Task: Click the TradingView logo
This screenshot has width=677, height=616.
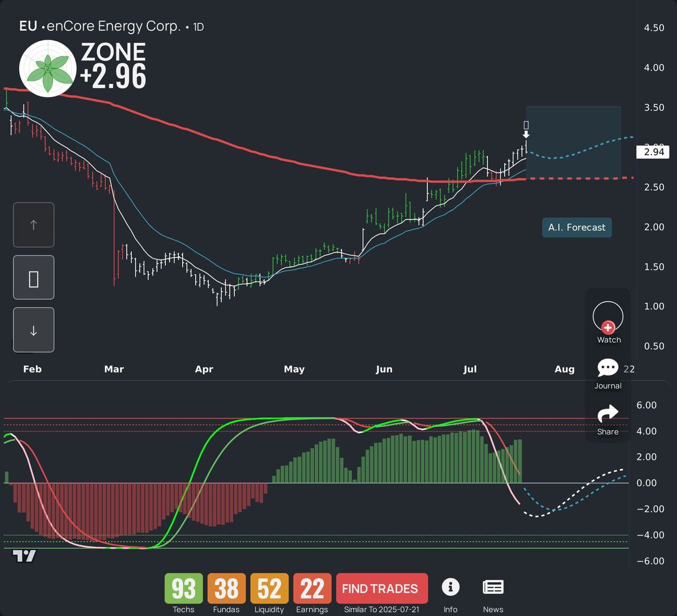Action: click(x=24, y=556)
